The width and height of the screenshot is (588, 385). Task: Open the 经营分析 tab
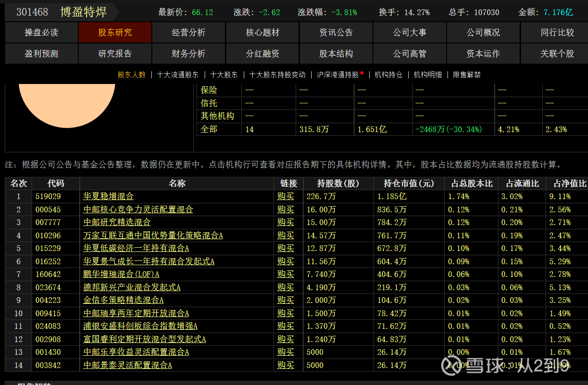coord(189,33)
